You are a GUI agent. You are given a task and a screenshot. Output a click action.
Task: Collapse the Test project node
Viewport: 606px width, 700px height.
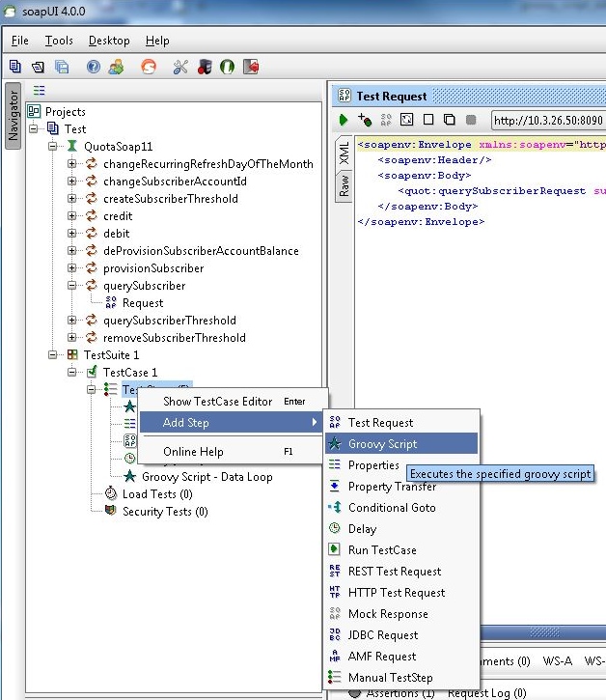coord(34,129)
